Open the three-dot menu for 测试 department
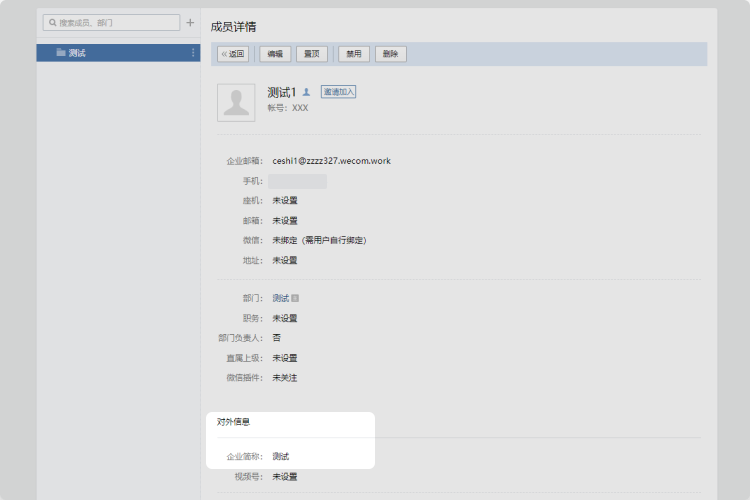Viewport: 750px width, 500px height. point(193,53)
